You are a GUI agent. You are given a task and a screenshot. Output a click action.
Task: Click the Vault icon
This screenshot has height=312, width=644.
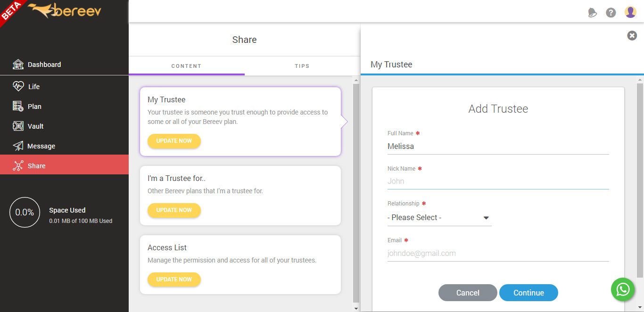(x=18, y=126)
